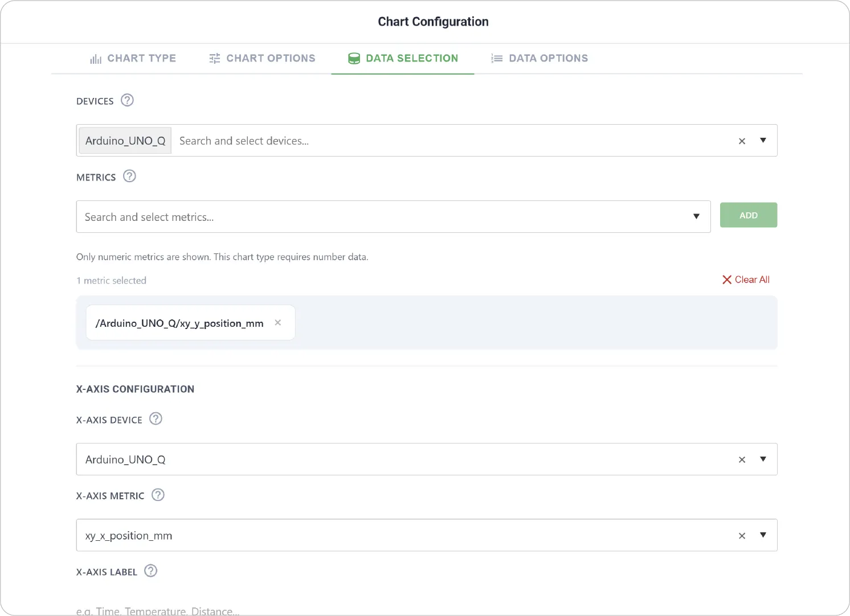Click Clear All metrics link

(x=746, y=280)
